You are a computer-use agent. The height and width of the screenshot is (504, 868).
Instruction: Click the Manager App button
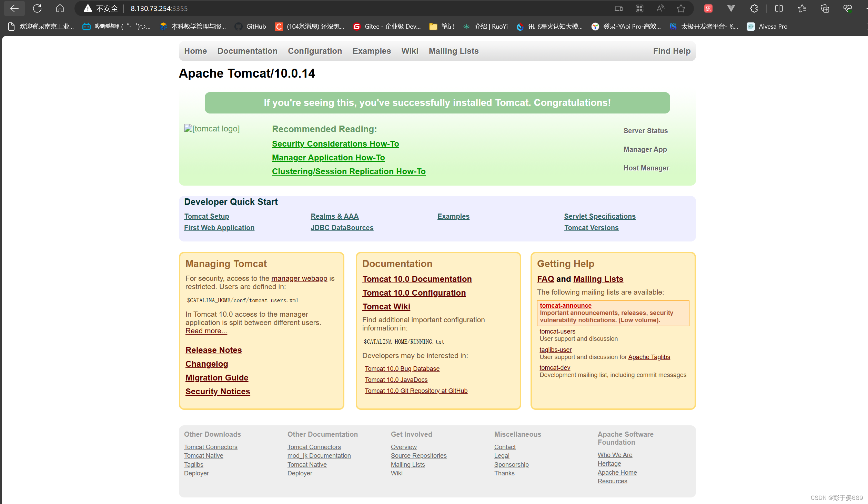[645, 149]
